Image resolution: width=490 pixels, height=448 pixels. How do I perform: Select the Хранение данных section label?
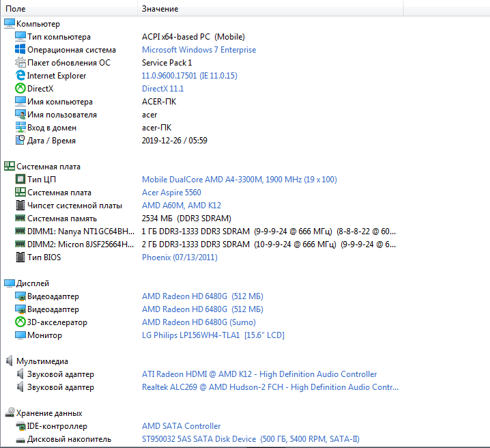[49, 413]
